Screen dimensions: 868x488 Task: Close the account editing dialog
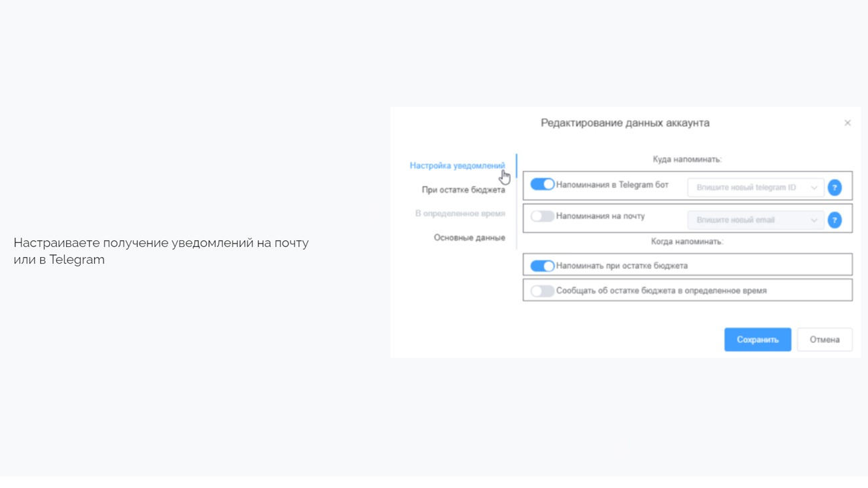pos(847,123)
